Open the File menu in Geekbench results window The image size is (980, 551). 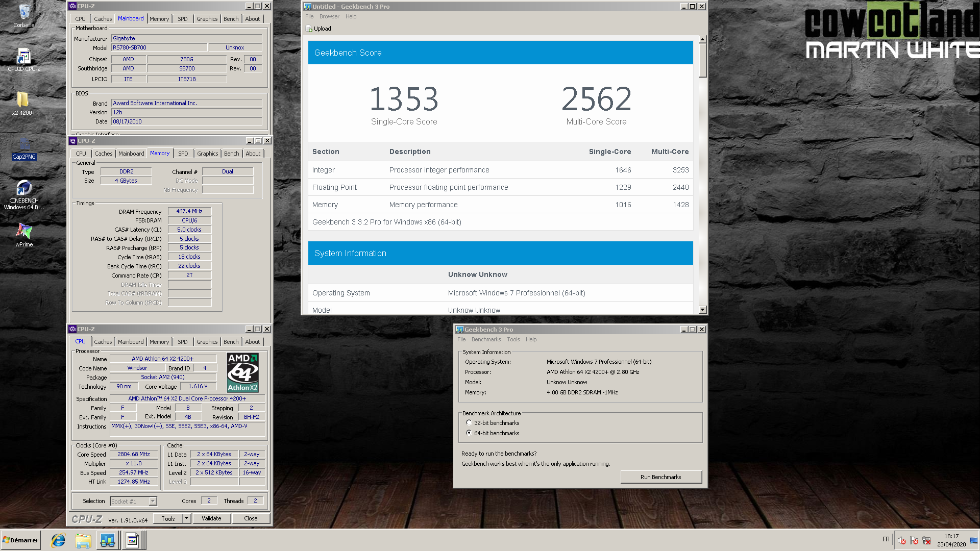pyautogui.click(x=309, y=17)
